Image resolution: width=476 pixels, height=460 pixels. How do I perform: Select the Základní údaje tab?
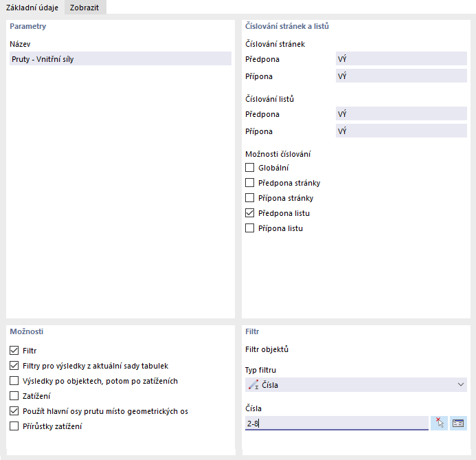pyautogui.click(x=31, y=8)
